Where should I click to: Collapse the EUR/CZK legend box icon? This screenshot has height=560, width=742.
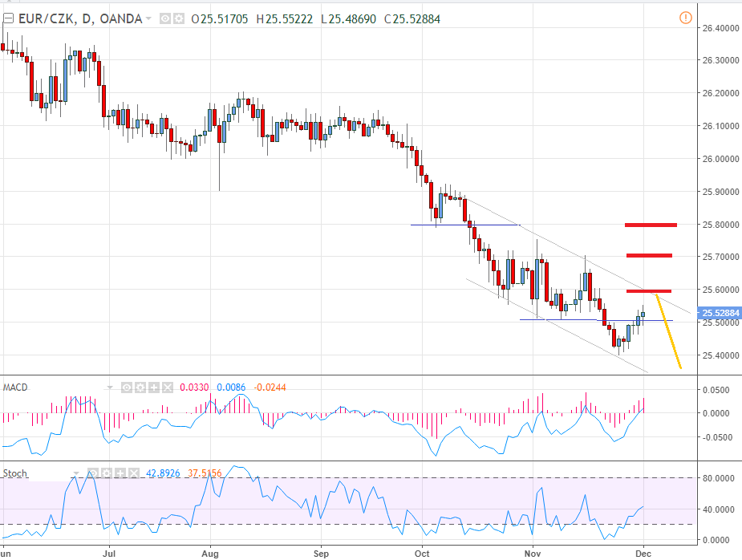[8, 18]
